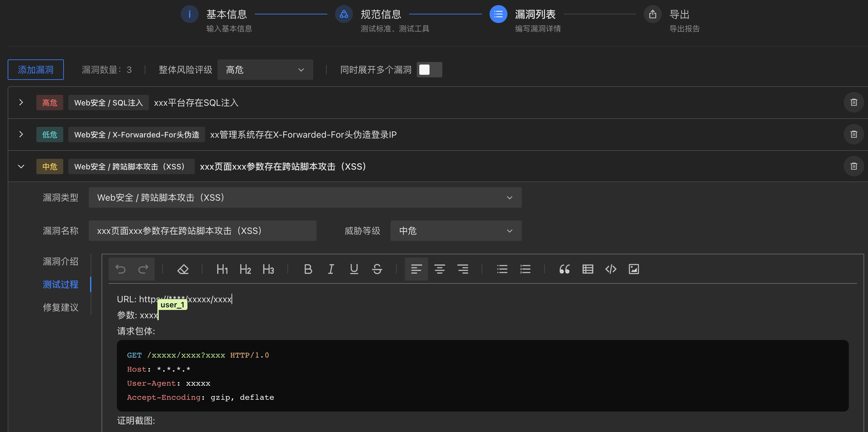Viewport: 868px width, 432px height.
Task: Open the threat level dropdown showing 中危
Action: coord(456,231)
